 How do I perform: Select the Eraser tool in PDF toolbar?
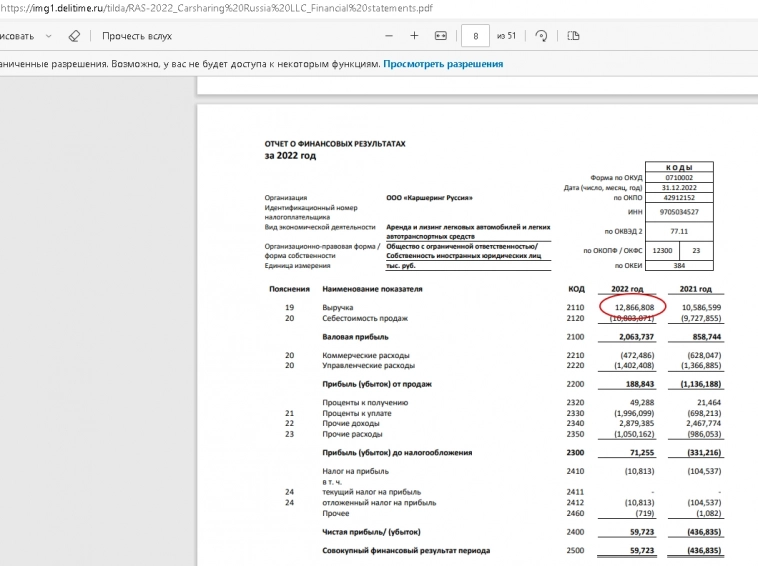[73, 36]
